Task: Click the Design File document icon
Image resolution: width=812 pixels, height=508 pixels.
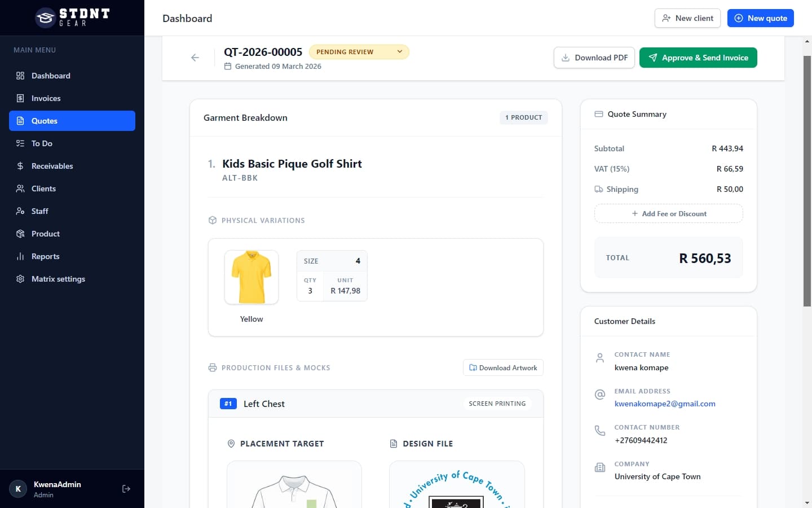Action: click(x=394, y=444)
